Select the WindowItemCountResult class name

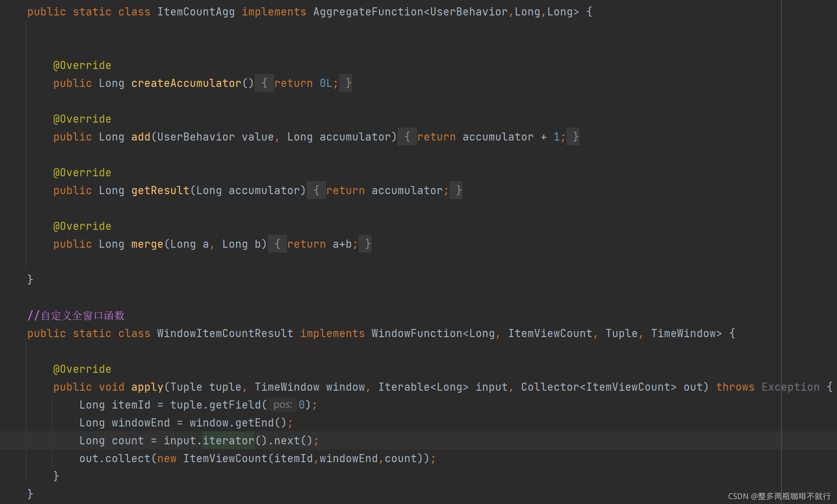(x=225, y=333)
